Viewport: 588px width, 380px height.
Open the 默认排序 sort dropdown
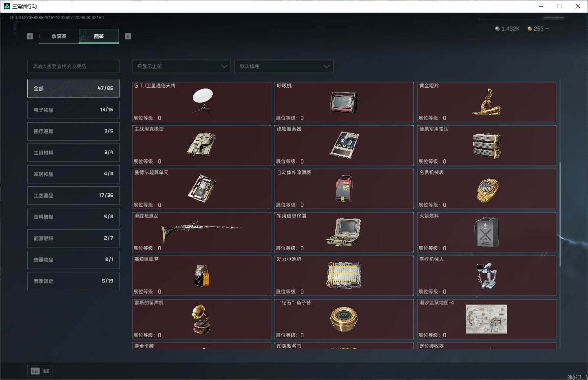click(x=284, y=66)
